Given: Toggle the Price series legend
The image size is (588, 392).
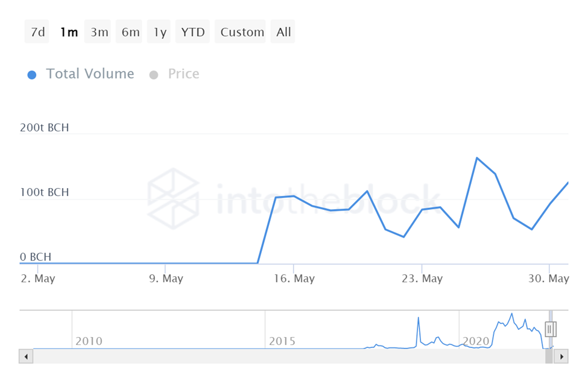Looking at the screenshot, I should [183, 74].
